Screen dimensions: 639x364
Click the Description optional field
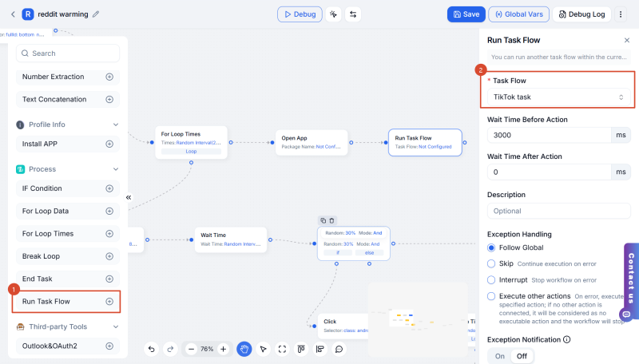click(558, 211)
